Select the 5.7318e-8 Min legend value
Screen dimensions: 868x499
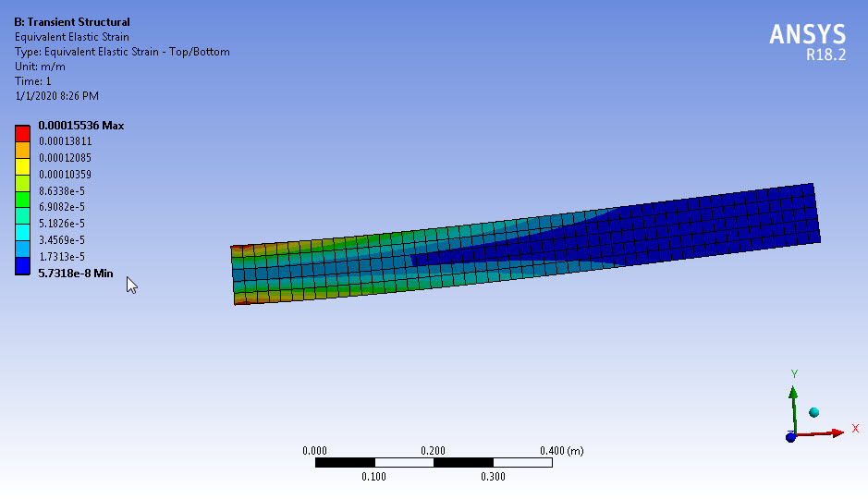click(x=75, y=274)
